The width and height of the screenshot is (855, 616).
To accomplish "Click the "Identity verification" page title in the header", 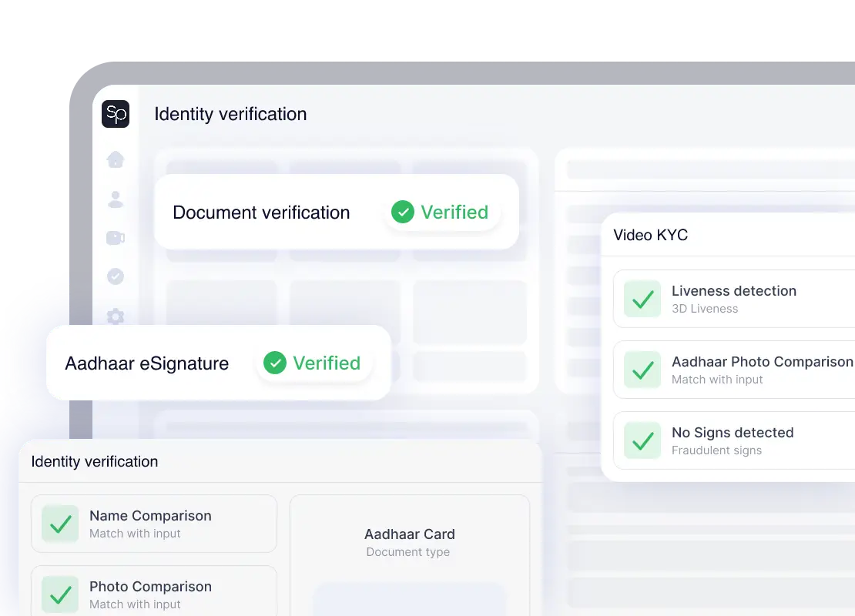I will pos(230,114).
